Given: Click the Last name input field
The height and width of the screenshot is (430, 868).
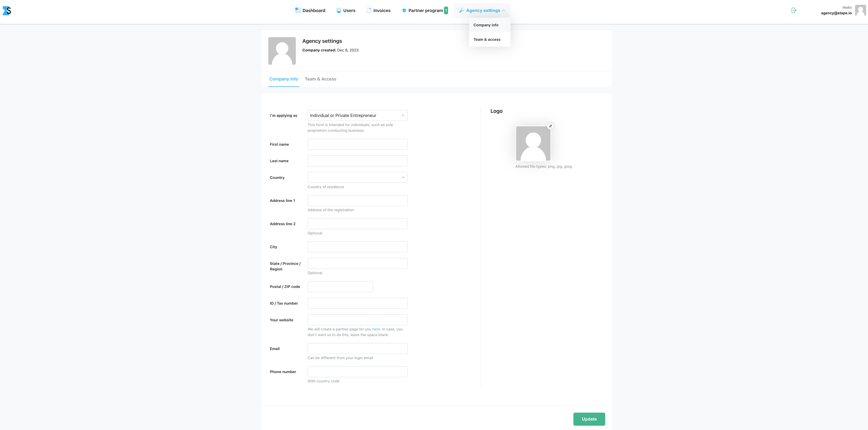Looking at the screenshot, I should tap(357, 161).
